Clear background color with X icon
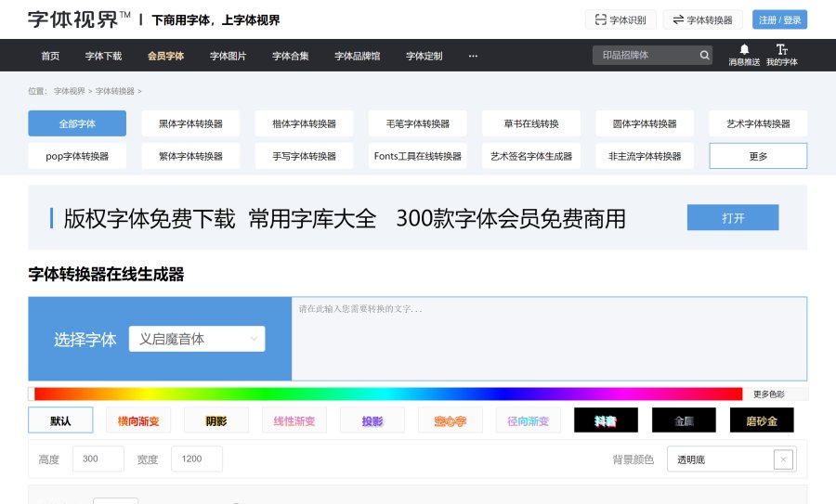The height and width of the screenshot is (504, 836). pos(783,459)
